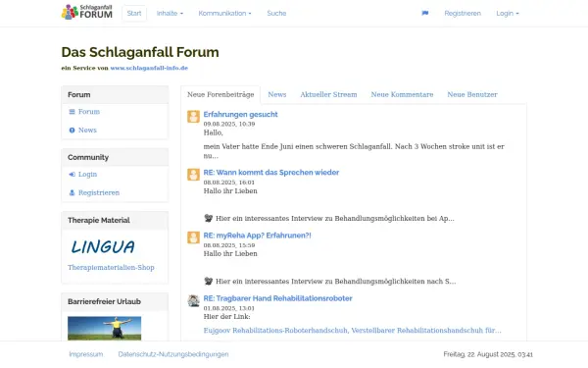Follow the Eujgoov Rehabilitations-Roboterhandschuh link
The width and height of the screenshot is (588, 368).
point(352,331)
